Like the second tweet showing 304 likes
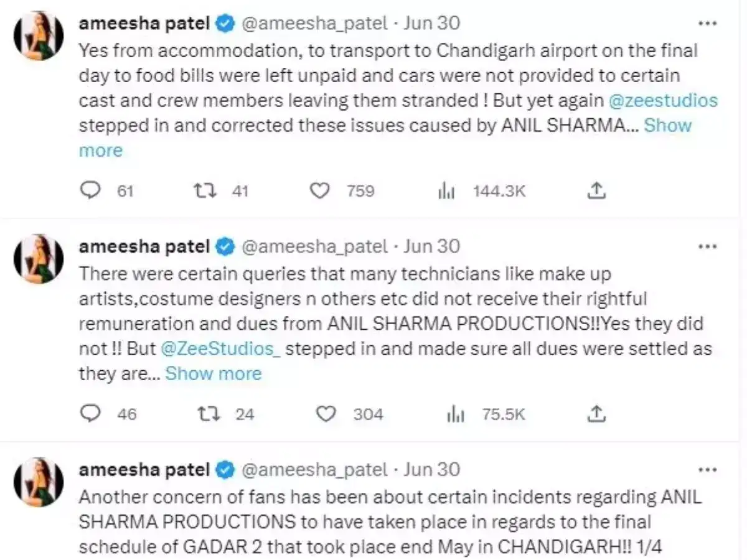Image resolution: width=747 pixels, height=560 pixels. click(326, 414)
